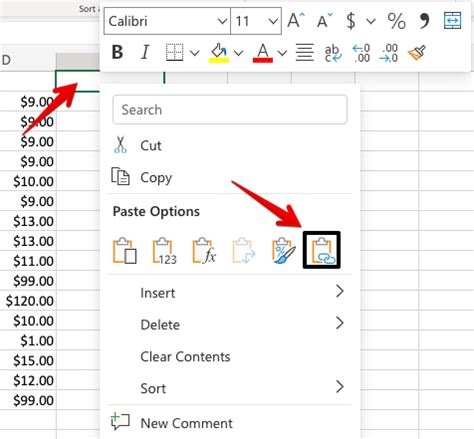The image size is (474, 439).
Task: Apply yellow Fill Color bucket
Action: point(219,53)
